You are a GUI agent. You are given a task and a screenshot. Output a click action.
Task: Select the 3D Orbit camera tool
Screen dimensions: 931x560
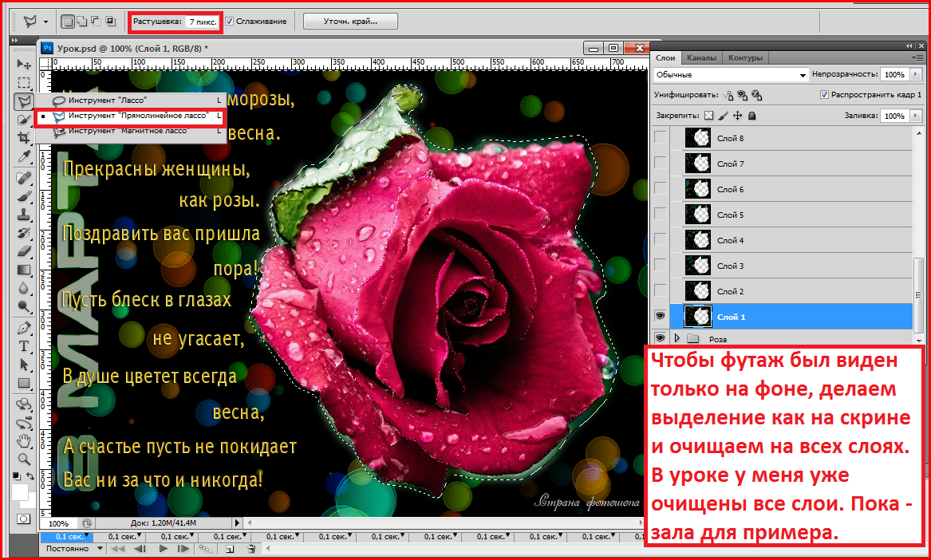(x=24, y=423)
